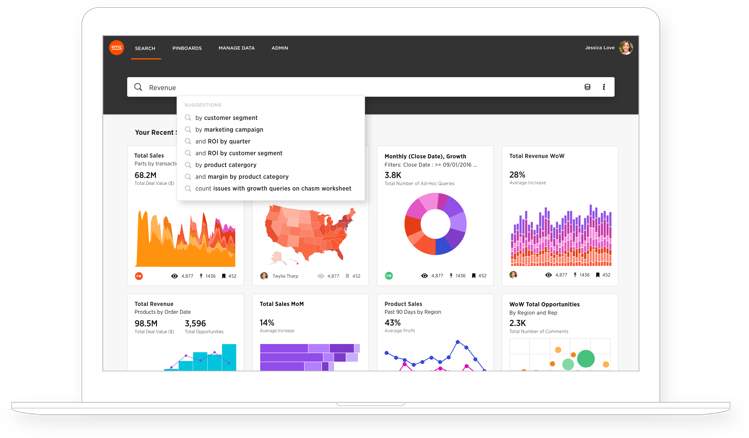
Task: Click the data source icon in search bar
Action: pyautogui.click(x=588, y=87)
